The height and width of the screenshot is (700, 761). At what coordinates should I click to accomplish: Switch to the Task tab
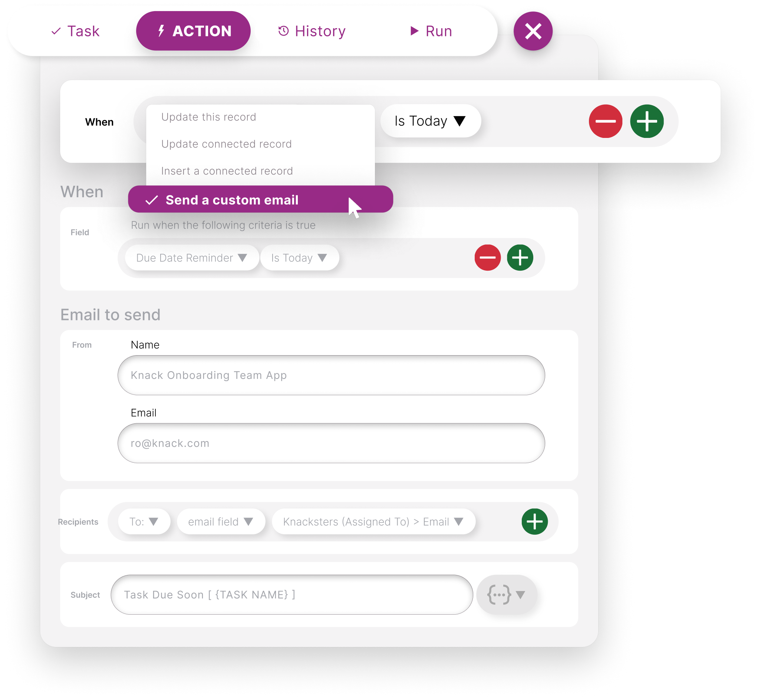(75, 30)
